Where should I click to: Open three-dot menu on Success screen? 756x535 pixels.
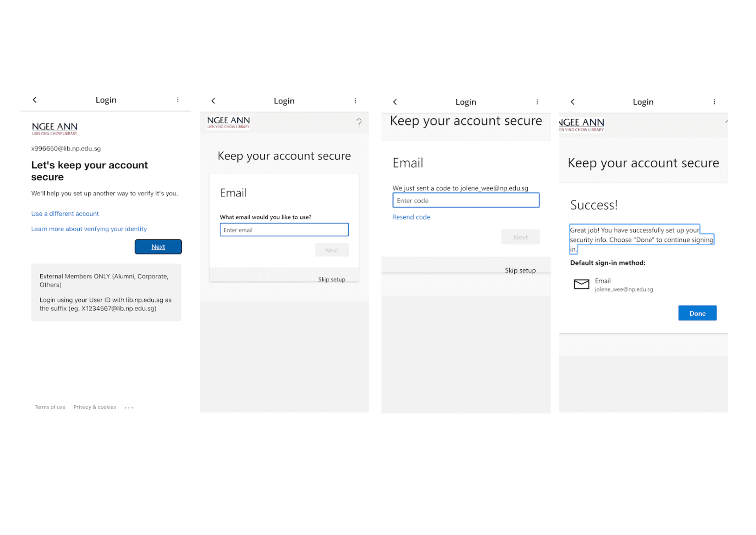point(714,102)
